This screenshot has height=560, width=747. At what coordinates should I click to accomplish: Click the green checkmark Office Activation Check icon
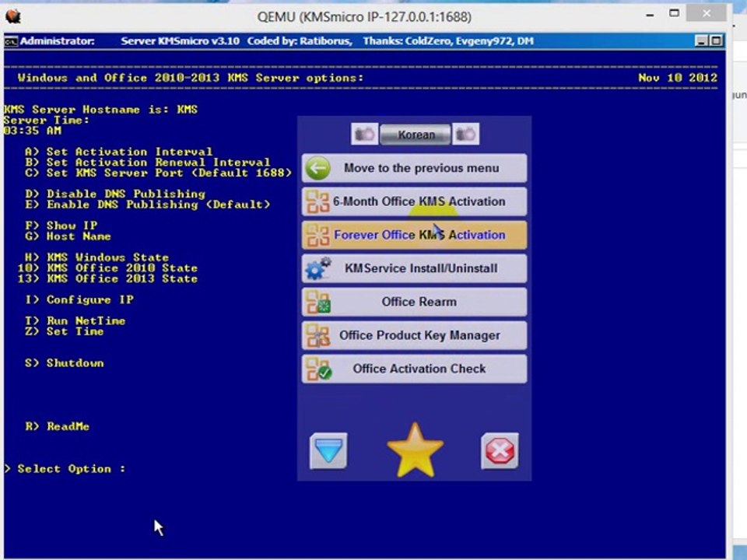318,369
